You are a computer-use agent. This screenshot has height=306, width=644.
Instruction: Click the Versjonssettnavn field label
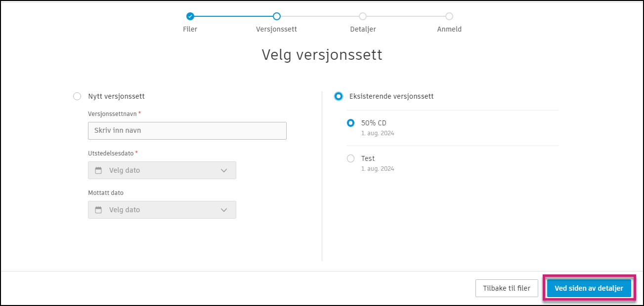[x=112, y=114]
